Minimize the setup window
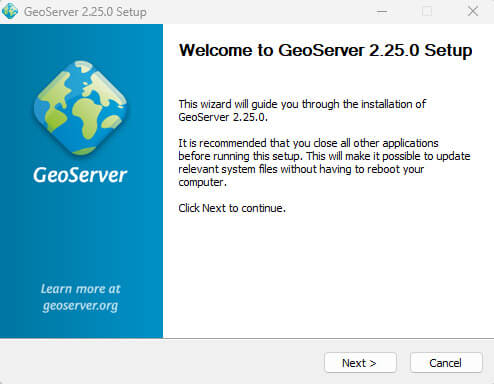The image size is (494, 384). pyautogui.click(x=382, y=12)
